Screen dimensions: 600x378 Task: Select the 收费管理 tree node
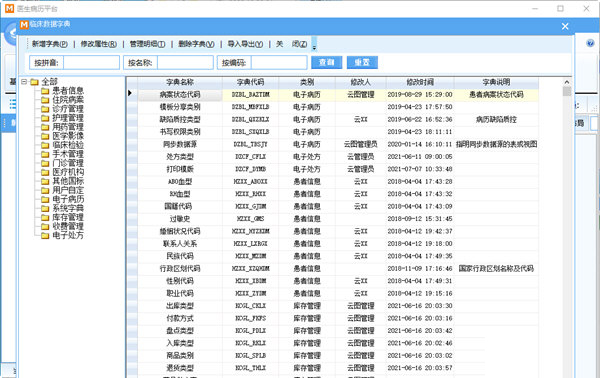click(x=68, y=226)
